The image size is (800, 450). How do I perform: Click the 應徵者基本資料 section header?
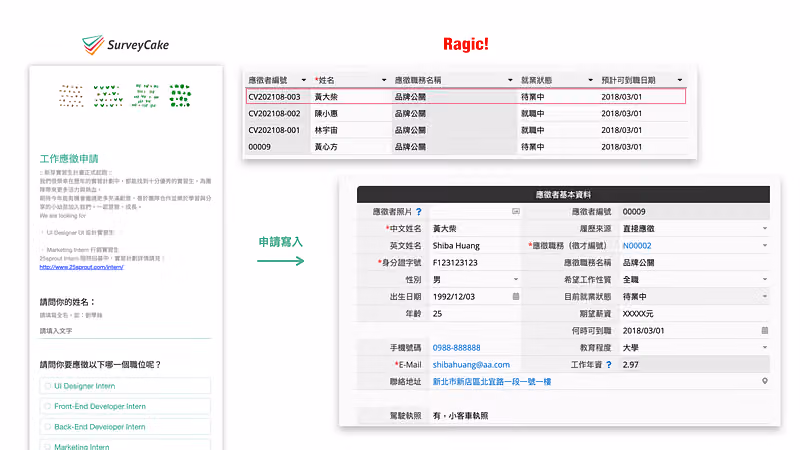pyautogui.click(x=563, y=194)
